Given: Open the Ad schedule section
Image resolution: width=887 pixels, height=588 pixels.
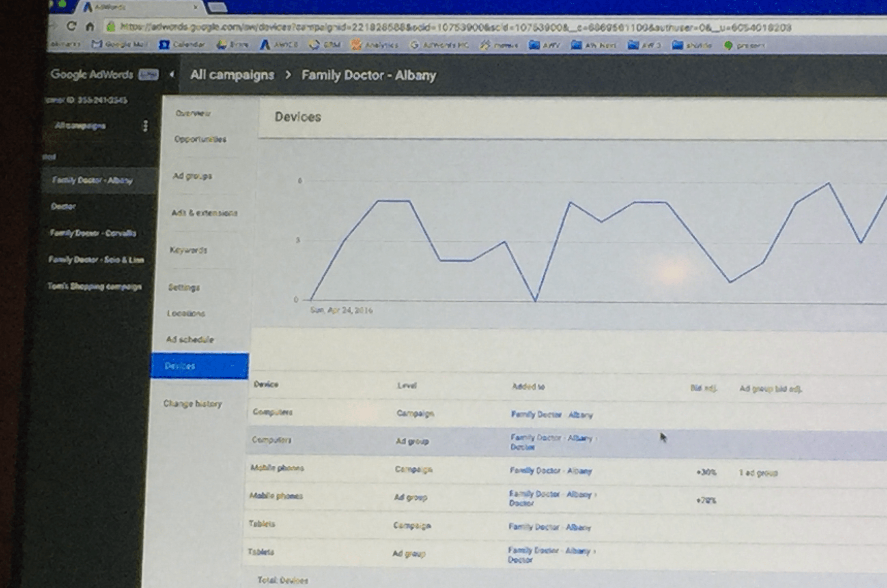Looking at the screenshot, I should coord(189,339).
